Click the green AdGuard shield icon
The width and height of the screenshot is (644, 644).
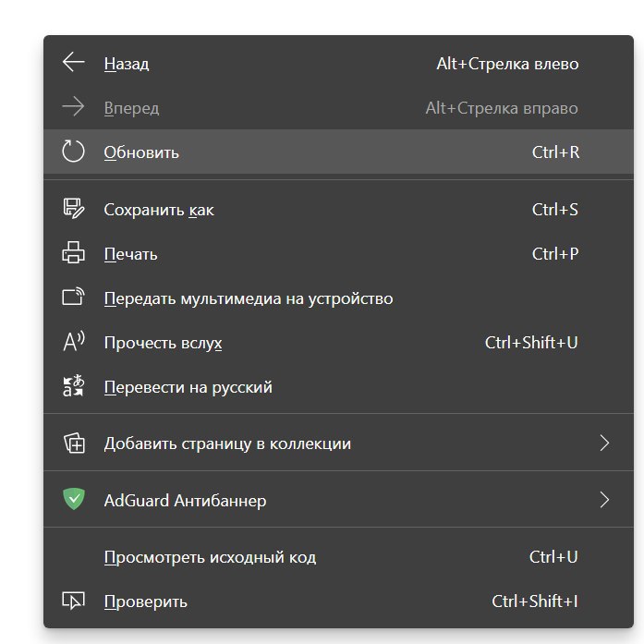click(x=74, y=499)
